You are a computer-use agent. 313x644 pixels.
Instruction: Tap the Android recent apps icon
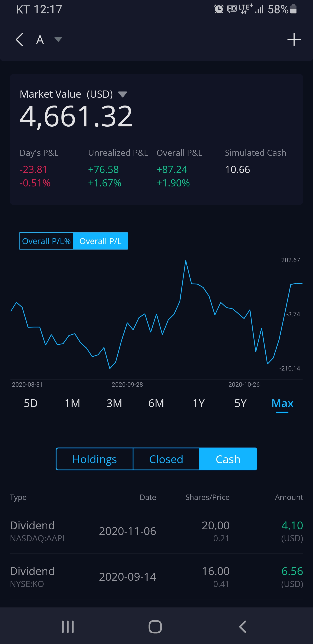pos(68,627)
